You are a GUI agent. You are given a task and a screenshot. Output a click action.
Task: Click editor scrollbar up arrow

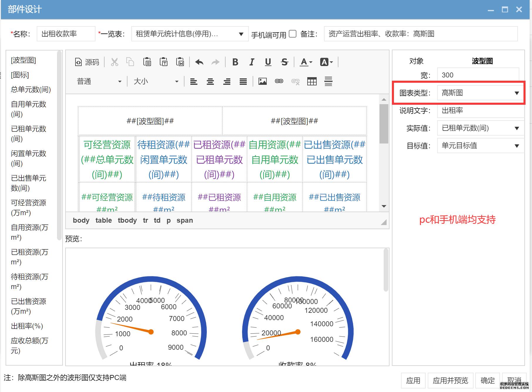(x=384, y=99)
